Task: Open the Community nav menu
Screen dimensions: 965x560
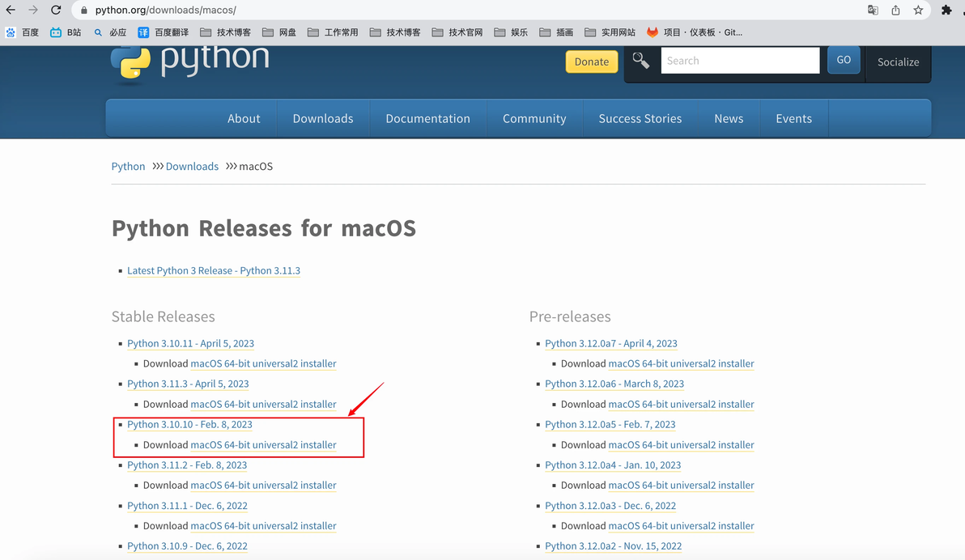Action: pyautogui.click(x=534, y=118)
